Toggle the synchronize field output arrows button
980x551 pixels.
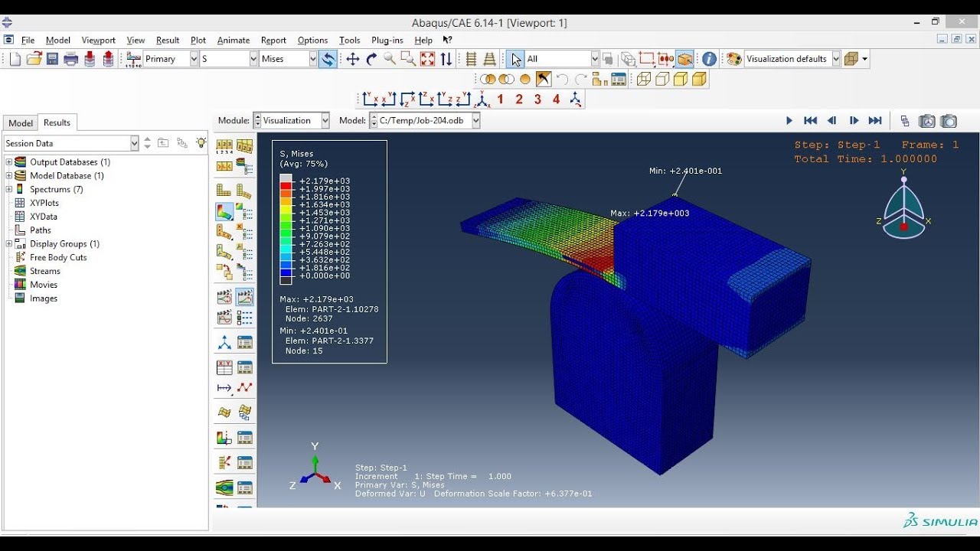tap(328, 59)
